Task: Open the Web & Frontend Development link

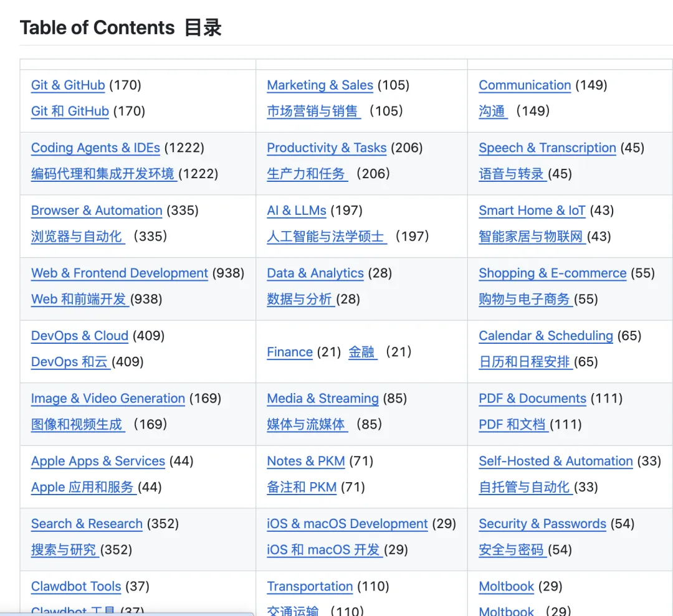Action: [x=119, y=273]
